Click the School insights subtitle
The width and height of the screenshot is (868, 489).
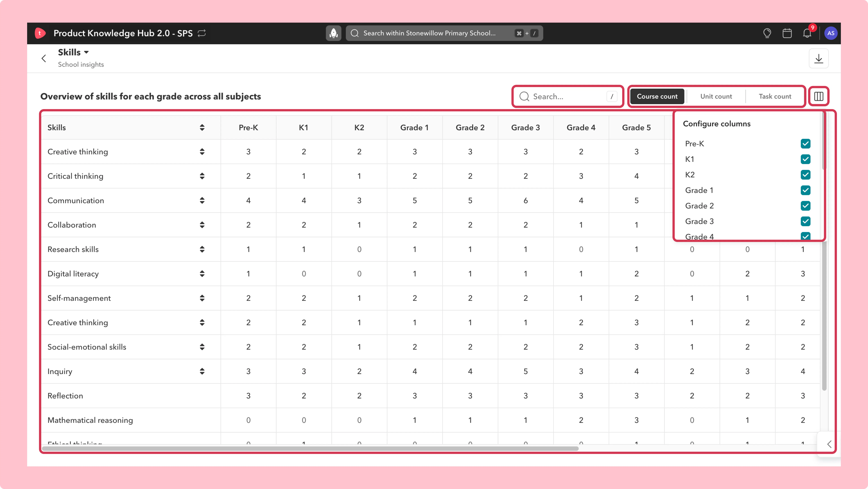click(x=81, y=64)
